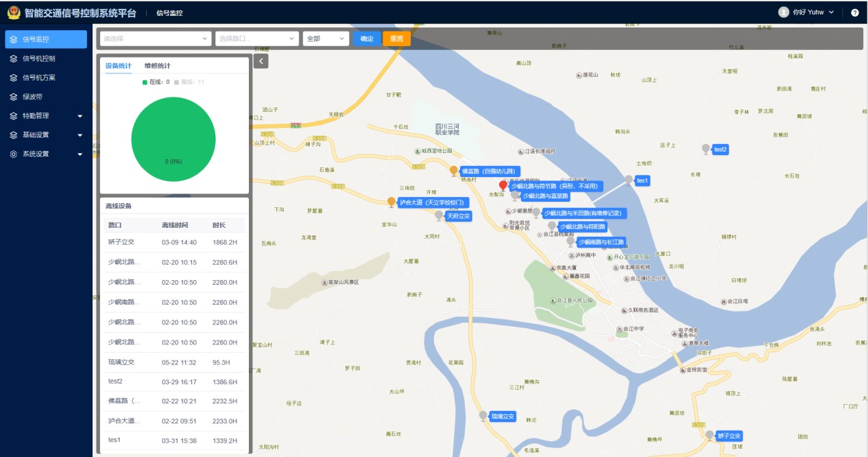Viewport: 868px width, 457px height.
Task: Click the 03-29 16:17 offline time cell
Action: pos(179,382)
